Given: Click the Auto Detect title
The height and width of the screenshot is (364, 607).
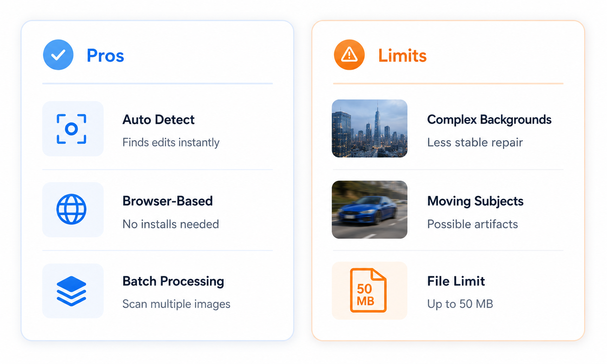Looking at the screenshot, I should 158,120.
